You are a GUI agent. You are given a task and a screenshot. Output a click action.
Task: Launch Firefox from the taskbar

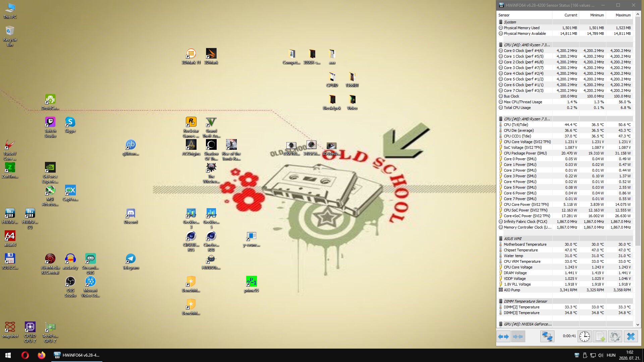(x=41, y=355)
